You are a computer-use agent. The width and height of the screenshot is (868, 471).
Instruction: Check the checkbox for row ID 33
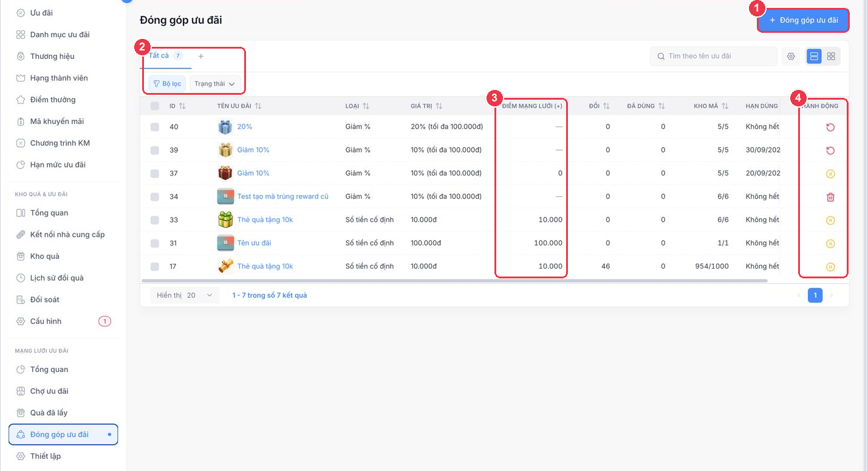click(x=155, y=220)
